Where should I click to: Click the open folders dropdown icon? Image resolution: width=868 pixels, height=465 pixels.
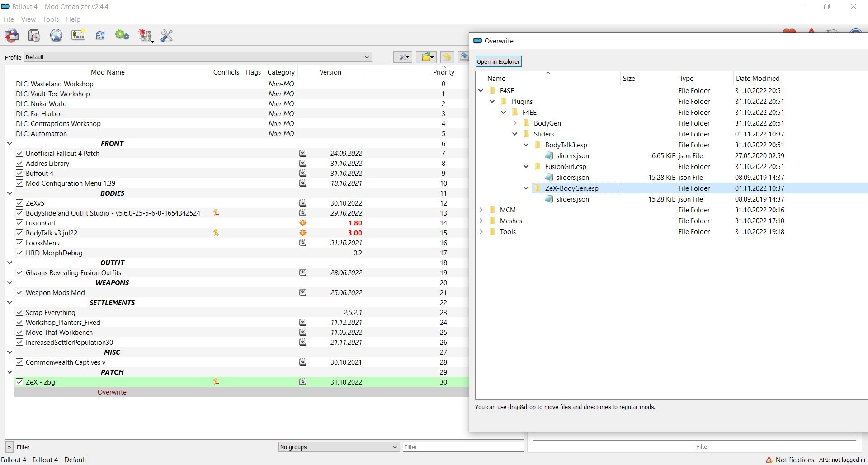pos(426,57)
